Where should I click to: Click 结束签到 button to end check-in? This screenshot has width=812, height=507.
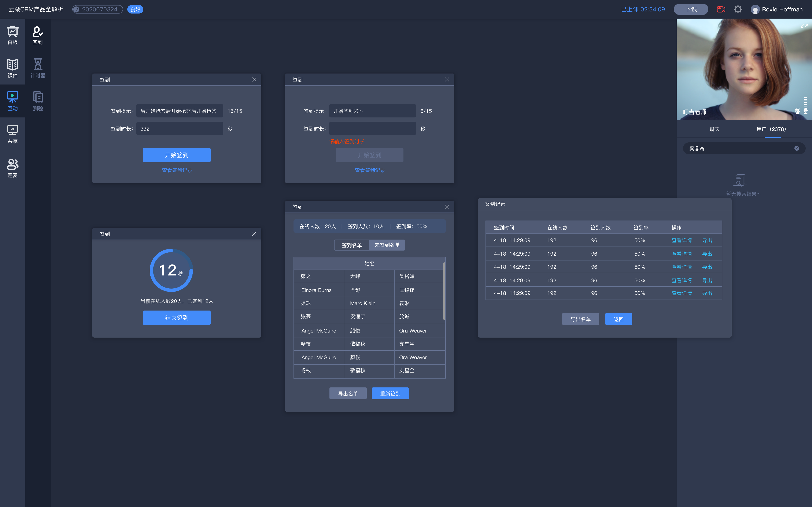click(177, 317)
